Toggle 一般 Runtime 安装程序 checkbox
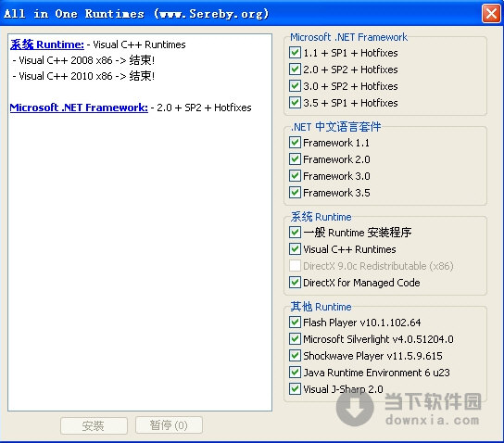The height and width of the screenshot is (443, 504). (x=295, y=233)
